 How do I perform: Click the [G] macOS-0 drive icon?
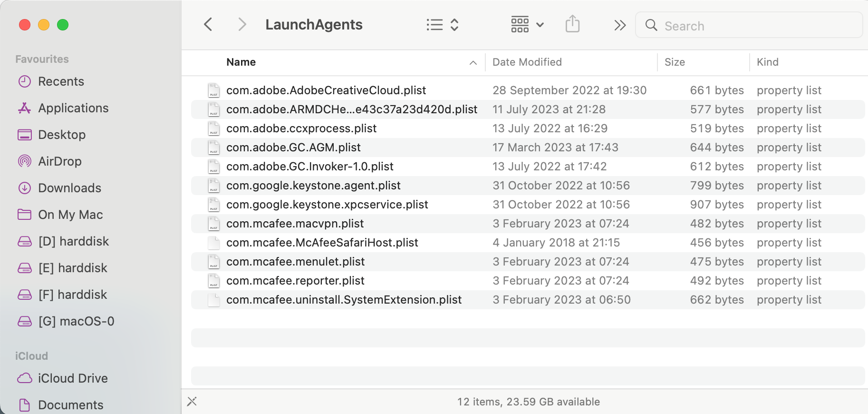click(25, 322)
